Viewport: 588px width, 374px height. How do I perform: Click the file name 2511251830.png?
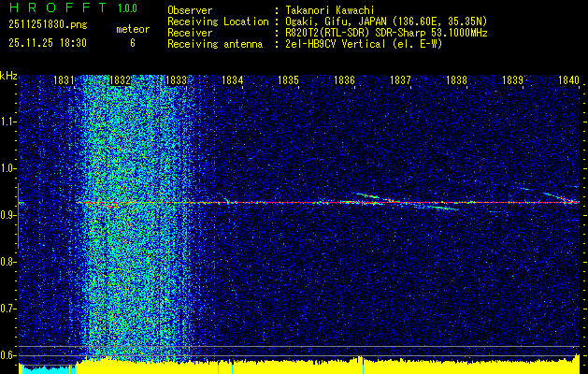tap(48, 24)
